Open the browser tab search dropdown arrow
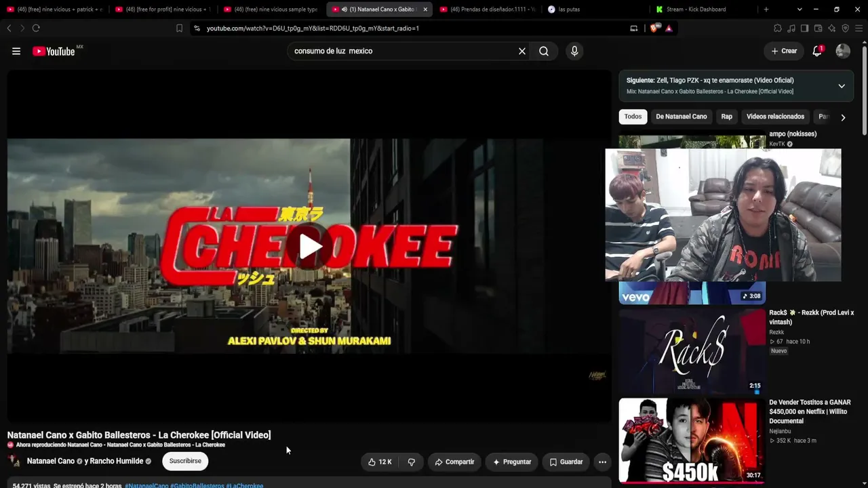The image size is (868, 488). point(800,9)
